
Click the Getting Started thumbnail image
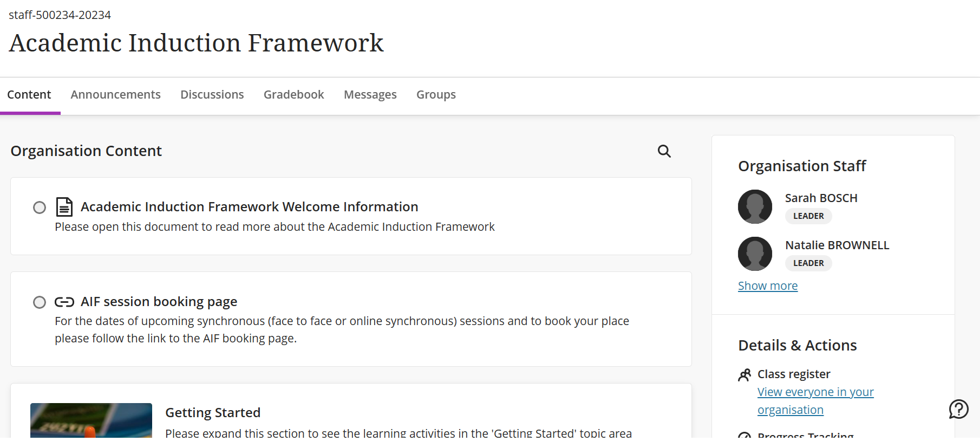(91, 420)
